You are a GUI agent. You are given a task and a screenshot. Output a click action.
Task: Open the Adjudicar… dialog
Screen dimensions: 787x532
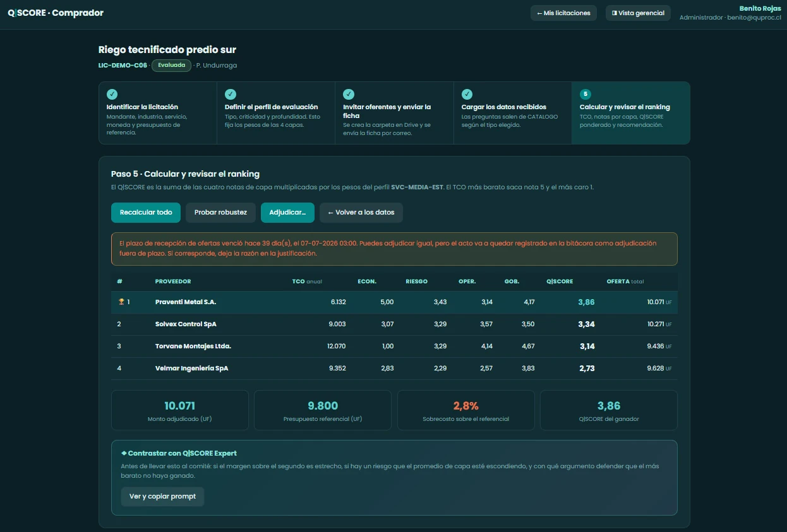click(287, 213)
